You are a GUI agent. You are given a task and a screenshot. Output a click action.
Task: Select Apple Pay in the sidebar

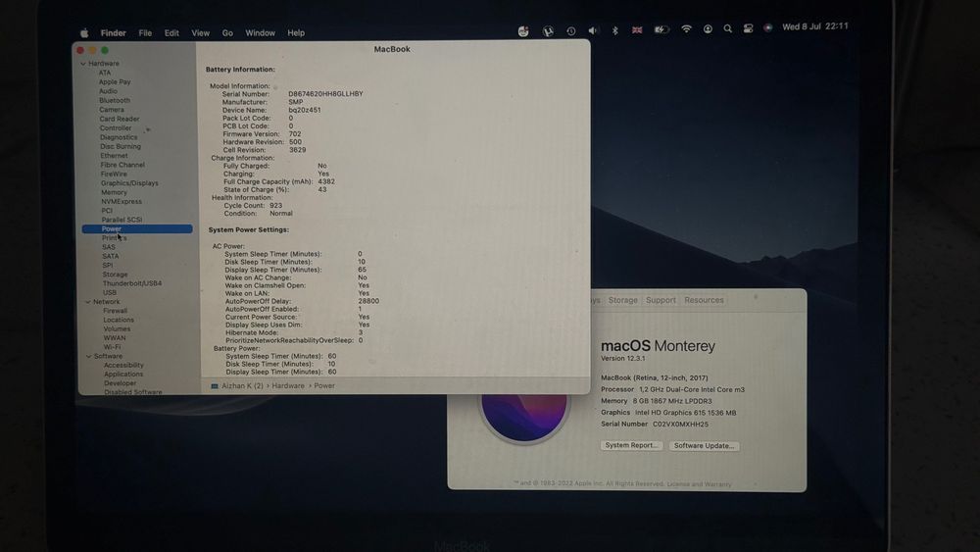115,82
